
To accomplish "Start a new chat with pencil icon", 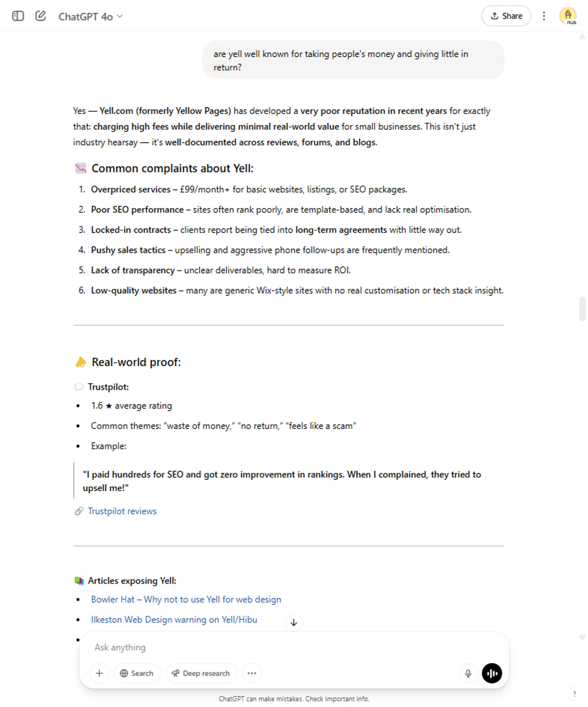I will click(x=40, y=16).
